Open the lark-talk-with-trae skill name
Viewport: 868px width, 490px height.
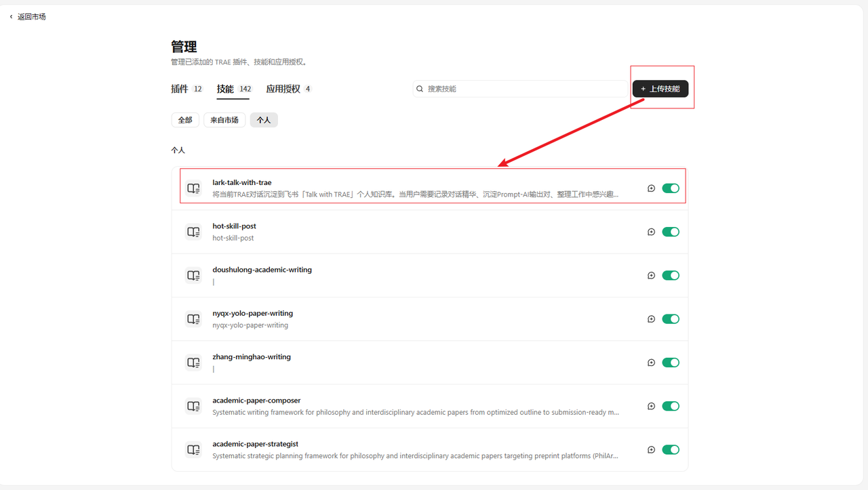point(242,182)
